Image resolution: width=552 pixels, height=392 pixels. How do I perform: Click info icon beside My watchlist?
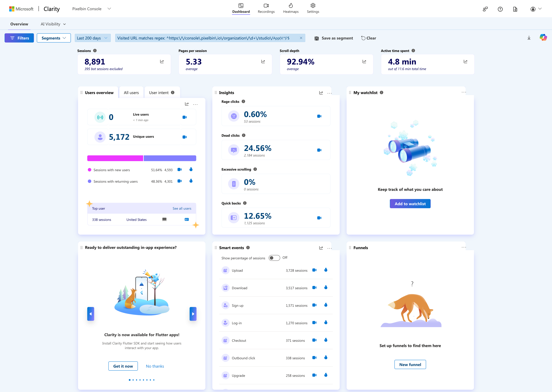[x=381, y=92]
